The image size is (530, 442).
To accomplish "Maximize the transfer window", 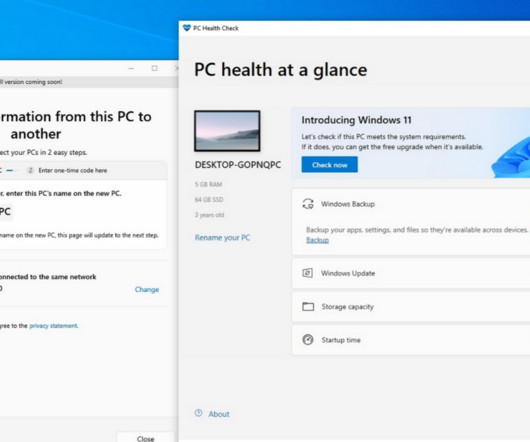I will [154, 68].
